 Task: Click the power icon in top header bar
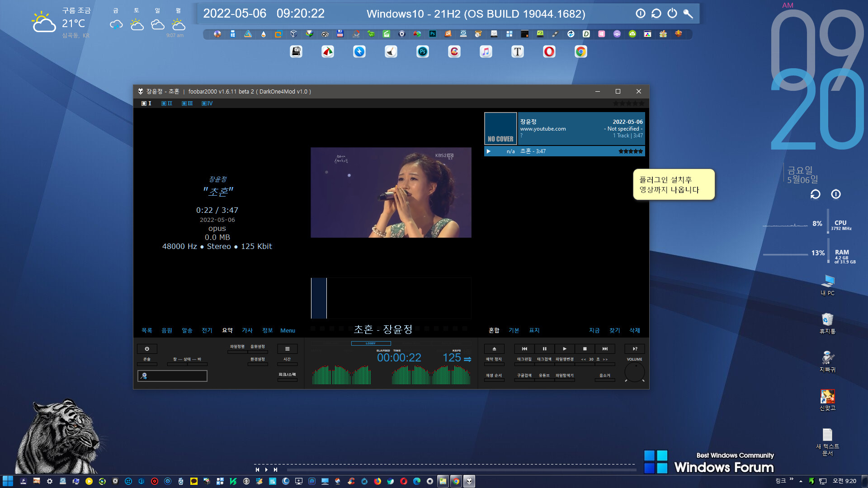pos(672,14)
